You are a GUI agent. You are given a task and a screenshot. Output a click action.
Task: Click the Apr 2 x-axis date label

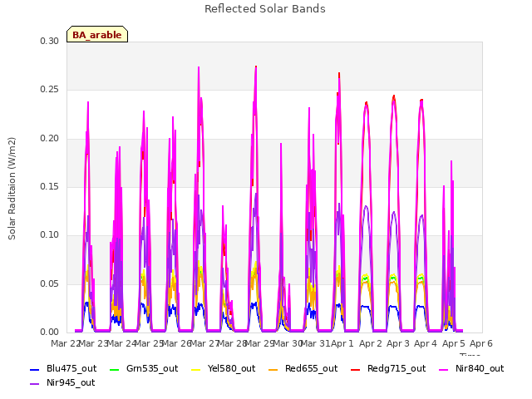click(x=371, y=343)
